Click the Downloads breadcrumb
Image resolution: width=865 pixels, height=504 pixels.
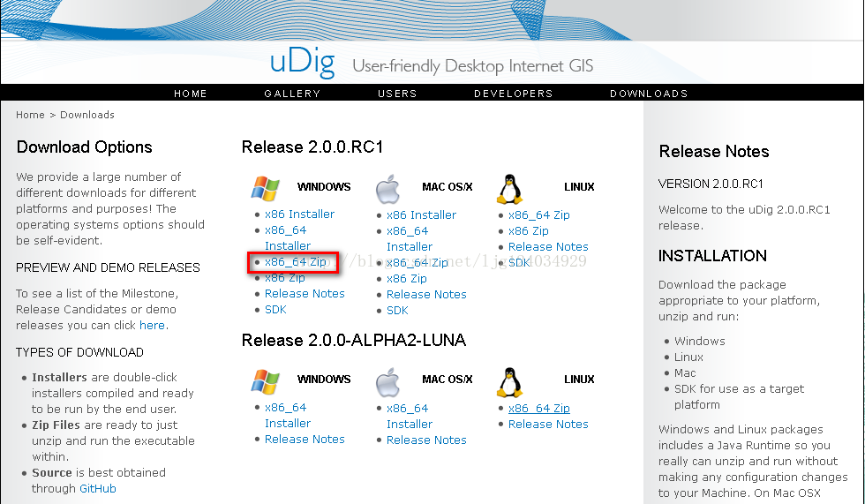(x=87, y=115)
